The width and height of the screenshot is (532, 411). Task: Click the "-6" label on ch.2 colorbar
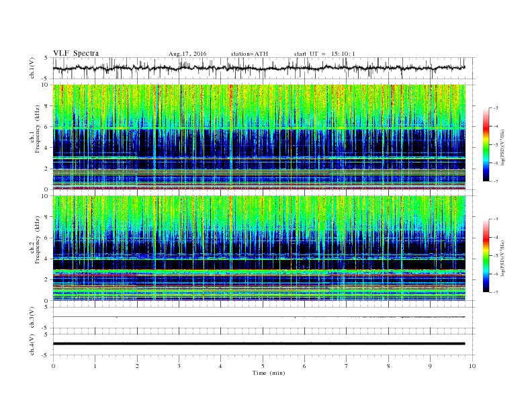(x=496, y=274)
